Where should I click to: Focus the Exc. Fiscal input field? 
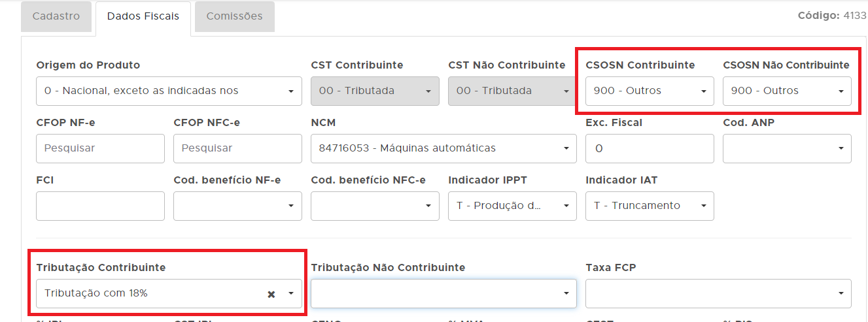click(650, 148)
